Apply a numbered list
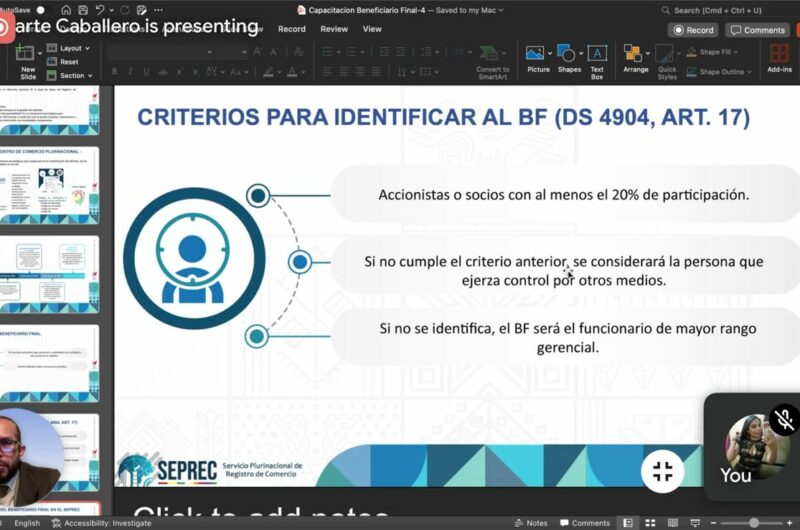Viewport: 800px width, 530px height. coord(351,52)
